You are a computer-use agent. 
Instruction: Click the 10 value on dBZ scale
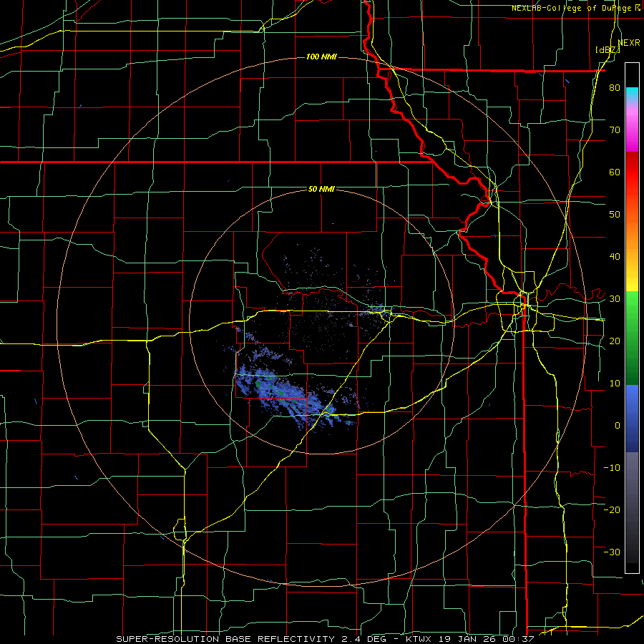coord(615,384)
